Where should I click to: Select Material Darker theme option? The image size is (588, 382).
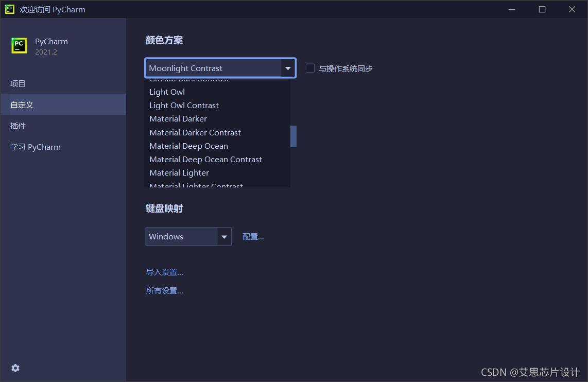[217, 119]
